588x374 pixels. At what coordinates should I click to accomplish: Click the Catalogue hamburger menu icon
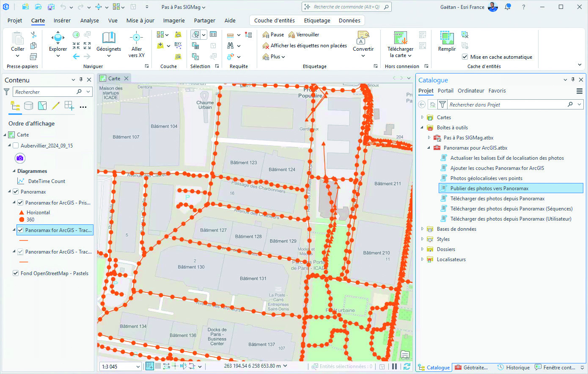coord(580,91)
